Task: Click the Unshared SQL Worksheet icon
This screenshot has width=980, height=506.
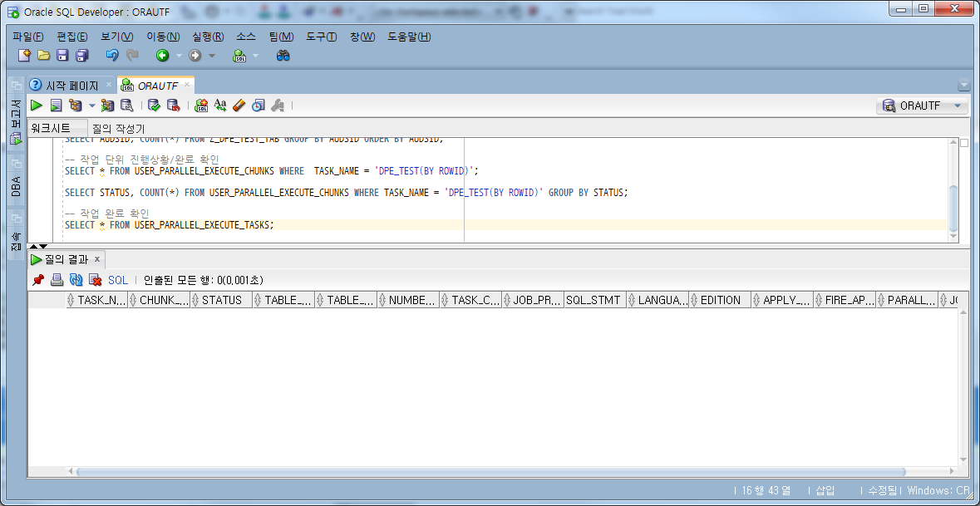Action: point(201,106)
